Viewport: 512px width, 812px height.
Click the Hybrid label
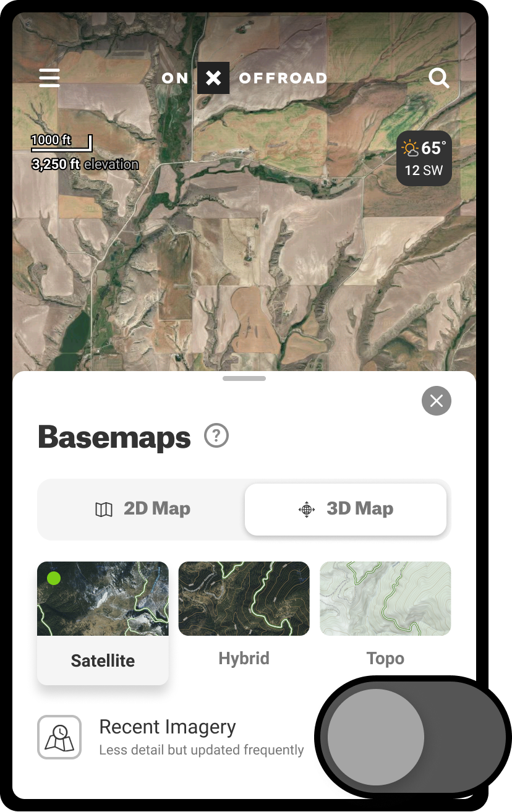coord(244,658)
